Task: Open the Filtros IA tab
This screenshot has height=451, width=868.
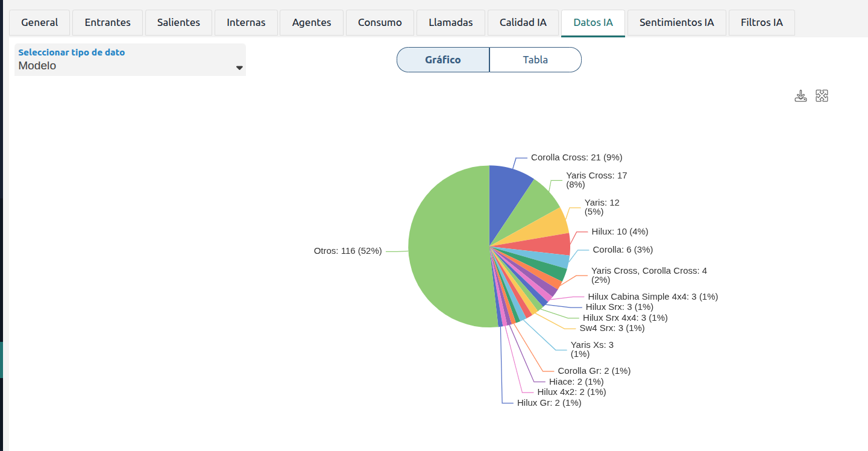Action: (x=761, y=23)
